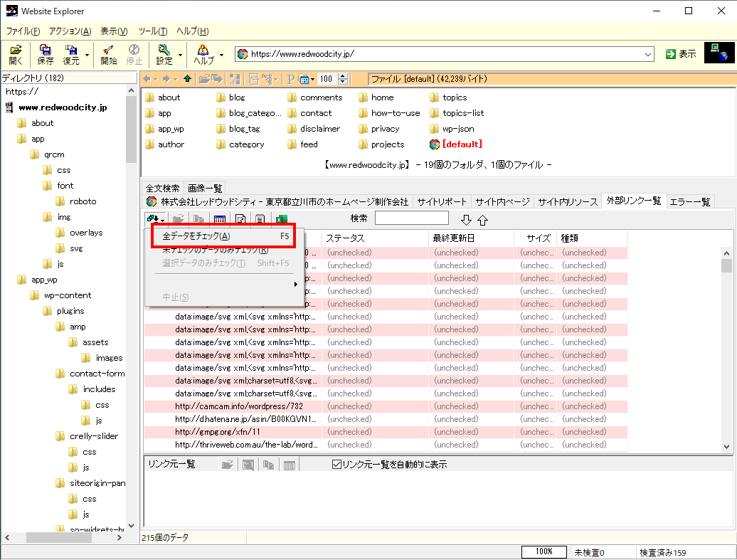Click the 株式会社レッドウッドシティ page title tab

(x=277, y=201)
